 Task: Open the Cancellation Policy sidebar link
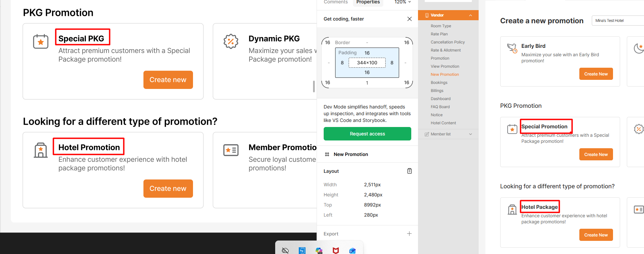(448, 42)
